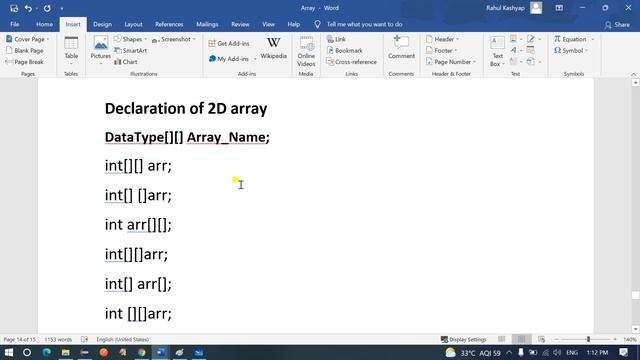640x360 pixels.
Task: Zoom out with the minus button
Action: 556,340
